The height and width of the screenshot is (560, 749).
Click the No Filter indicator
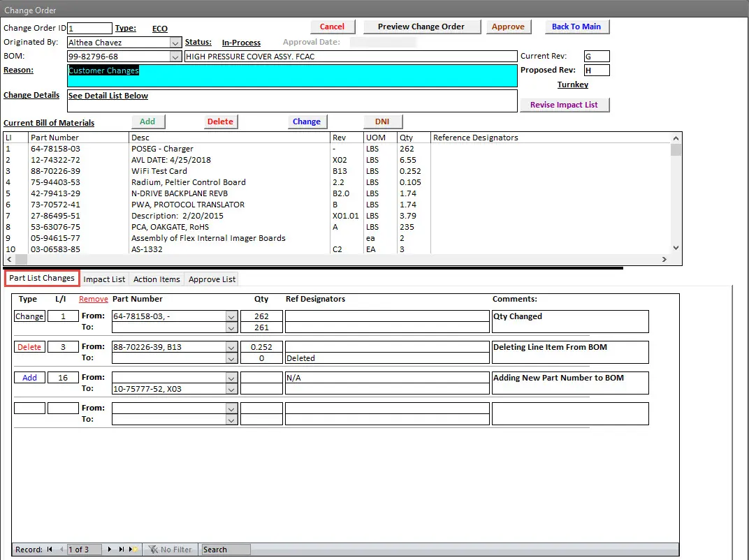[170, 550]
